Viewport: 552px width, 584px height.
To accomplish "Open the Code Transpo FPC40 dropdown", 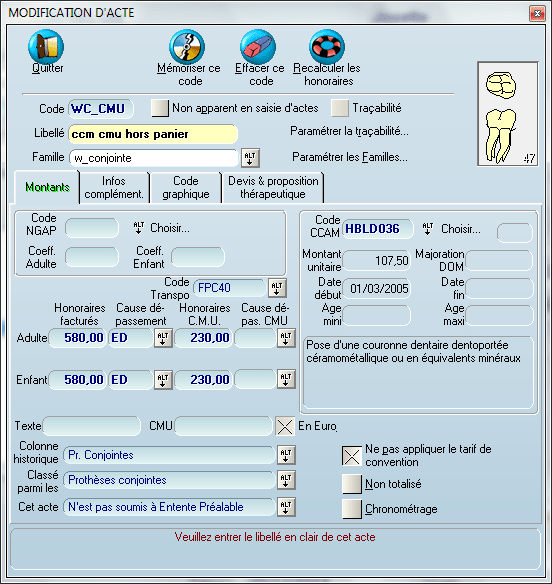I will [277, 288].
